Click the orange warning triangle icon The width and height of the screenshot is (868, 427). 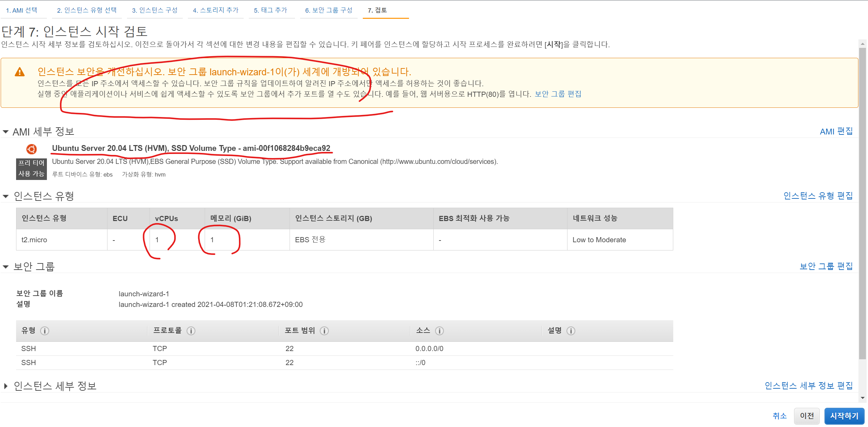[x=20, y=72]
